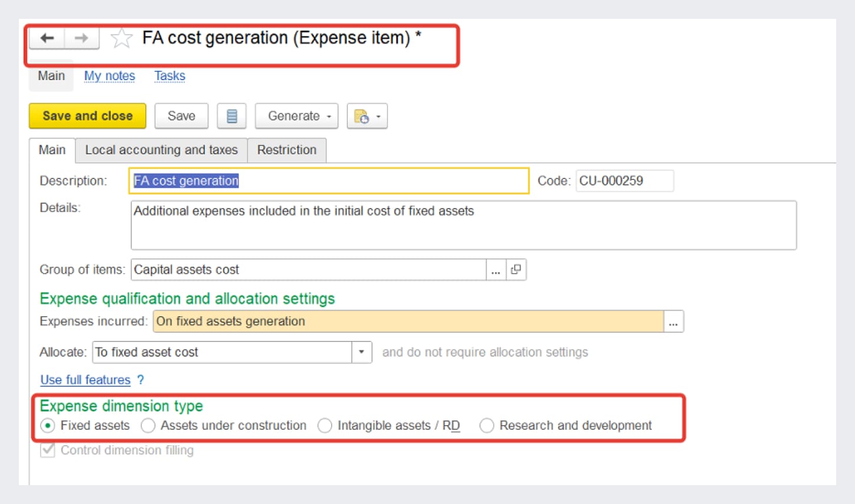Switch to Local accounting and taxes tab
This screenshot has width=855, height=504.
pos(161,150)
